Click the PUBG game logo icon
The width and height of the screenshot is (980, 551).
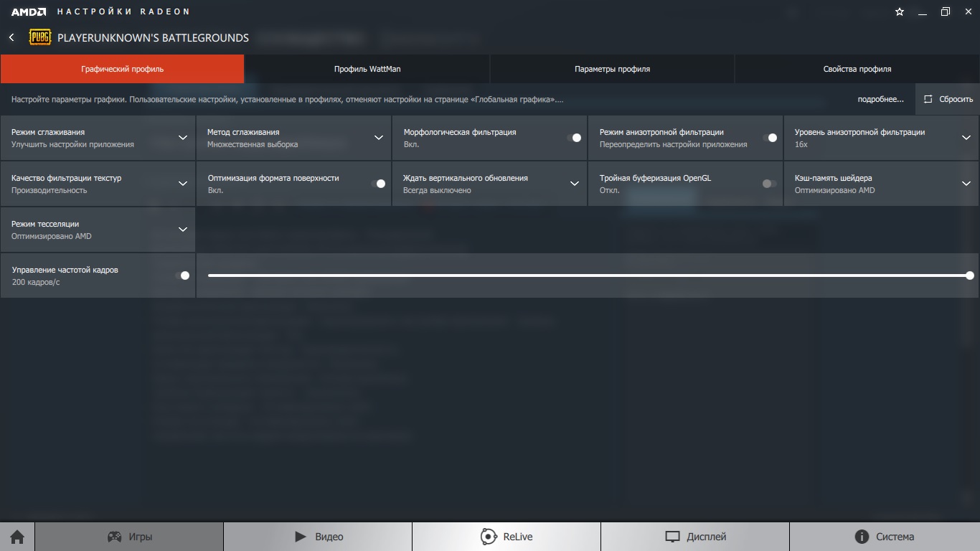(x=39, y=37)
